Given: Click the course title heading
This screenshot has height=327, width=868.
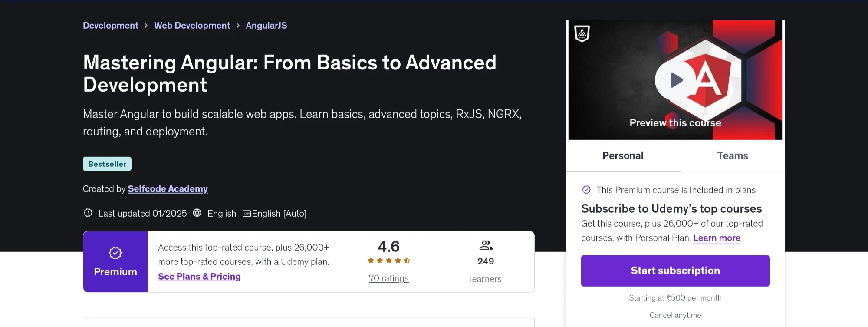Looking at the screenshot, I should 289,73.
